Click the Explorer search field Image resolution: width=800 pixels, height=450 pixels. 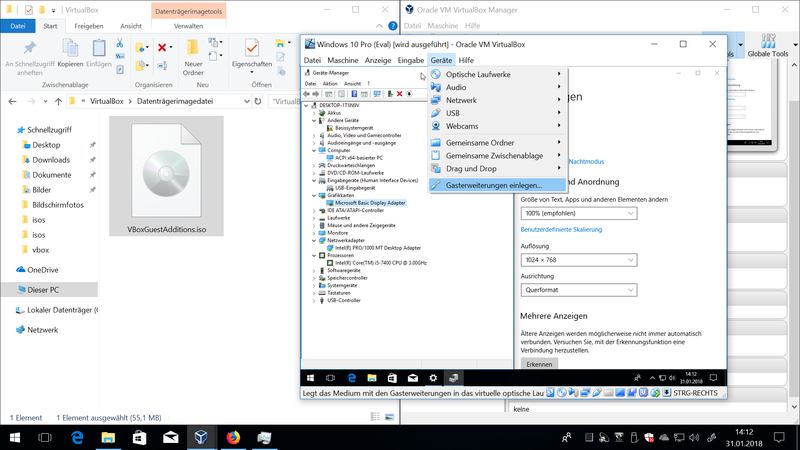[285, 101]
